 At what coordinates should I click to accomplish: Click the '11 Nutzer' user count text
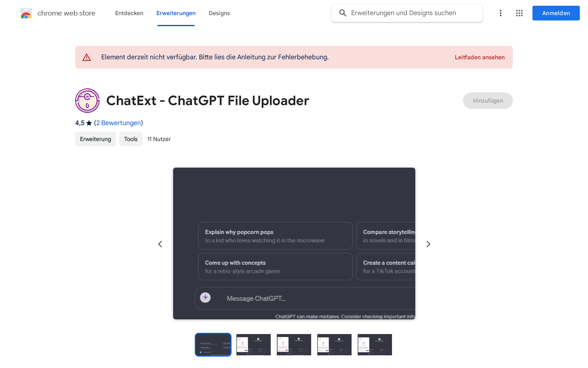[159, 139]
